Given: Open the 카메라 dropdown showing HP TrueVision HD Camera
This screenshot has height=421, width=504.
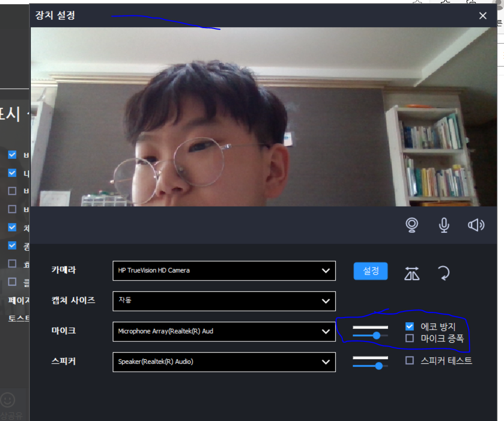Looking at the screenshot, I should [x=224, y=271].
